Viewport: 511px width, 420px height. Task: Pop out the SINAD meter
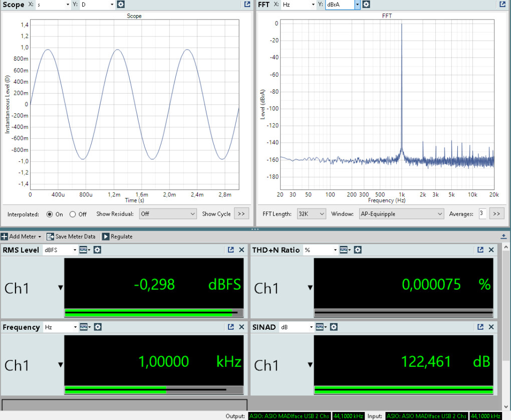(x=480, y=327)
